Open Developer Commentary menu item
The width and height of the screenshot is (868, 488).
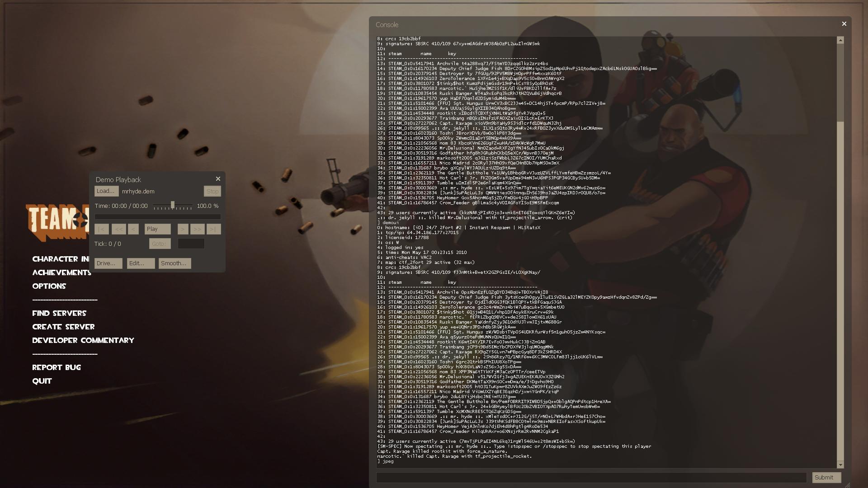pyautogui.click(x=83, y=340)
